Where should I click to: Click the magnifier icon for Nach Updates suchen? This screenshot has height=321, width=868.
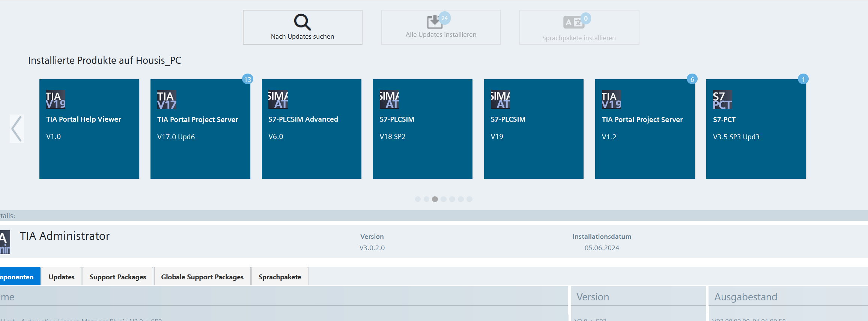coord(302,22)
